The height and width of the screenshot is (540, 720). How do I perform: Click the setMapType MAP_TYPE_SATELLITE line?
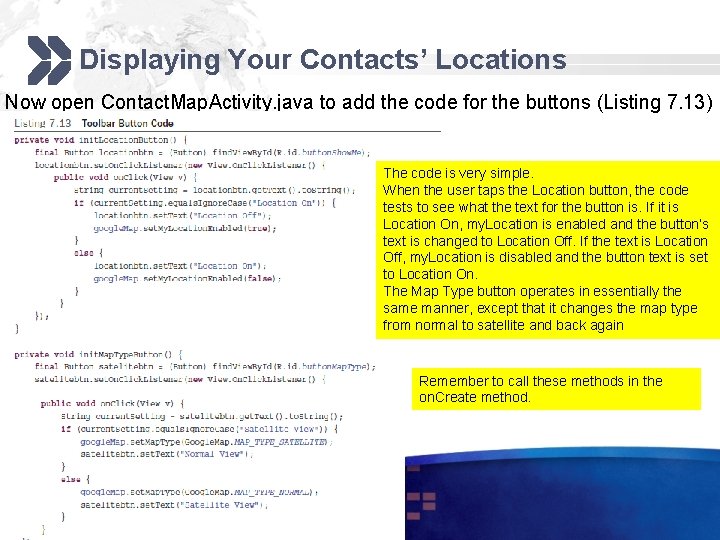[x=207, y=442]
